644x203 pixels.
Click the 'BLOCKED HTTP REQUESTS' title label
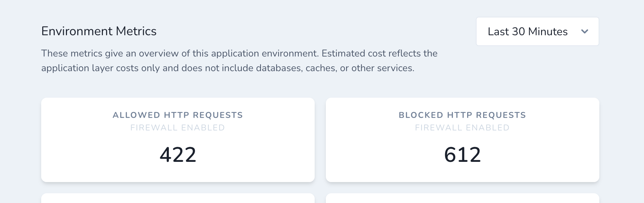462,115
